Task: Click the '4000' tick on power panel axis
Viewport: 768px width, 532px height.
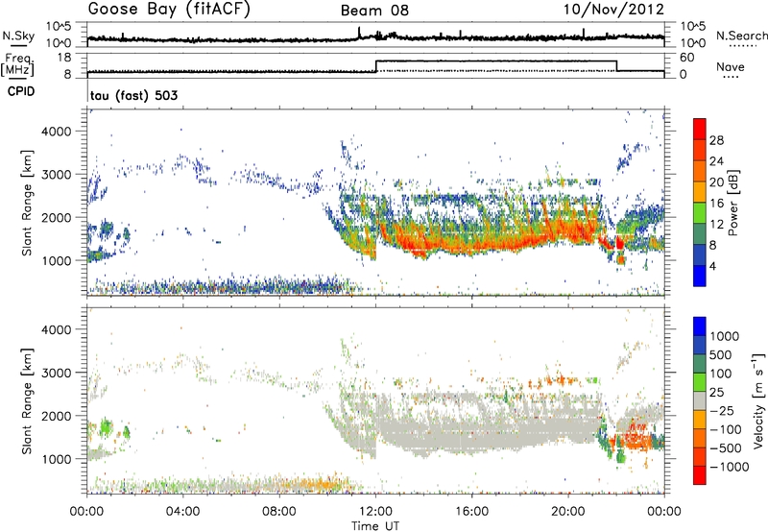Action: 56,132
